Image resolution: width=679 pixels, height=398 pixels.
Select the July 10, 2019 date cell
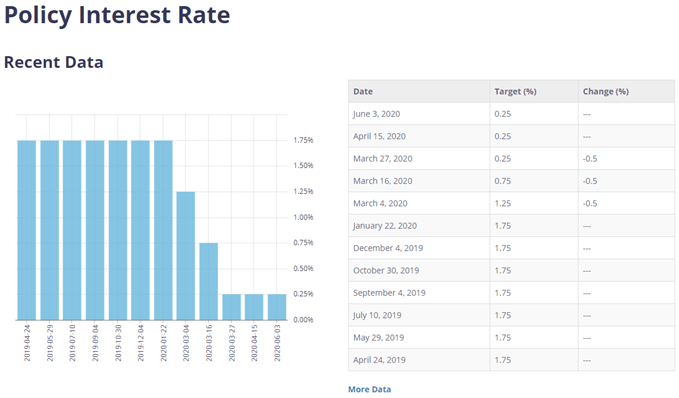pyautogui.click(x=419, y=315)
